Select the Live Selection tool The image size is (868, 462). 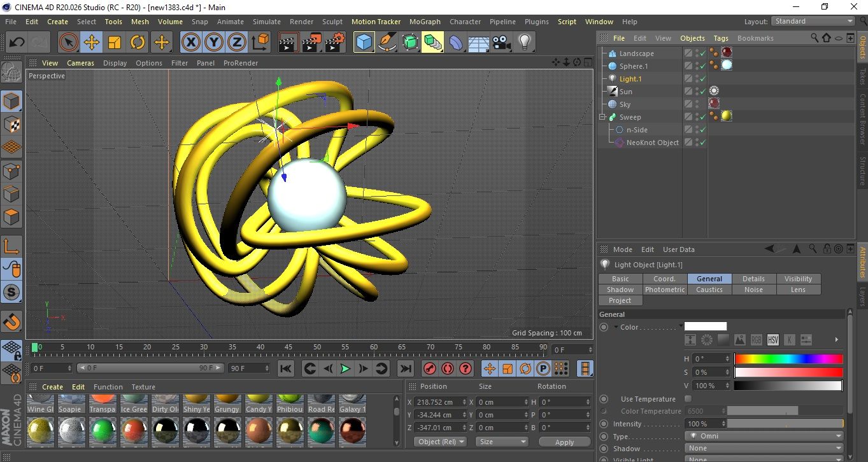pos(69,43)
